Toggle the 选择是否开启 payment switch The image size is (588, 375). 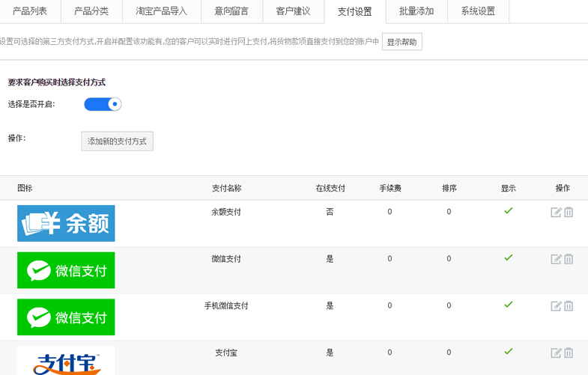103,104
